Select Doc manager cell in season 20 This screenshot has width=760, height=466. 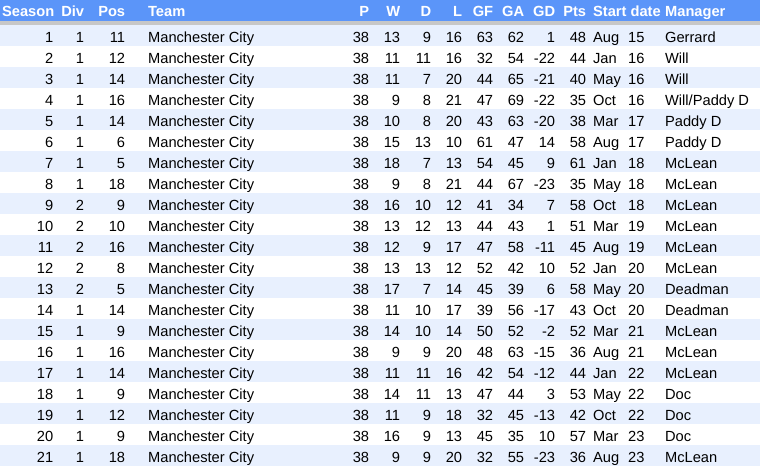pos(677,436)
